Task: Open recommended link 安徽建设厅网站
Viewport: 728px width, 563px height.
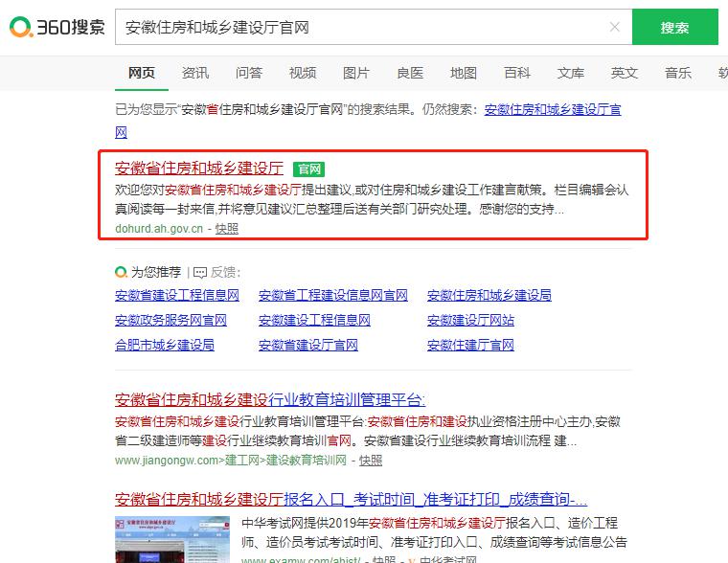Action: pyautogui.click(x=470, y=320)
